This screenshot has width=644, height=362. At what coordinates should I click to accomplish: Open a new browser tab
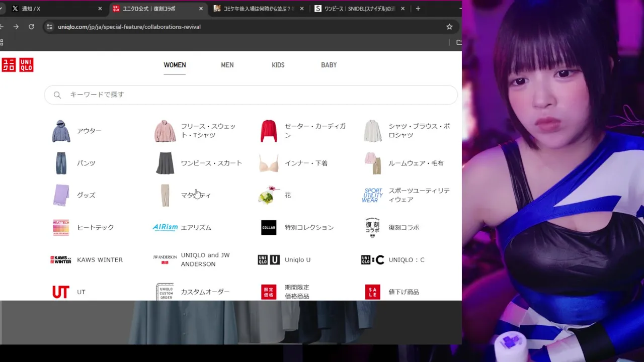point(418,9)
